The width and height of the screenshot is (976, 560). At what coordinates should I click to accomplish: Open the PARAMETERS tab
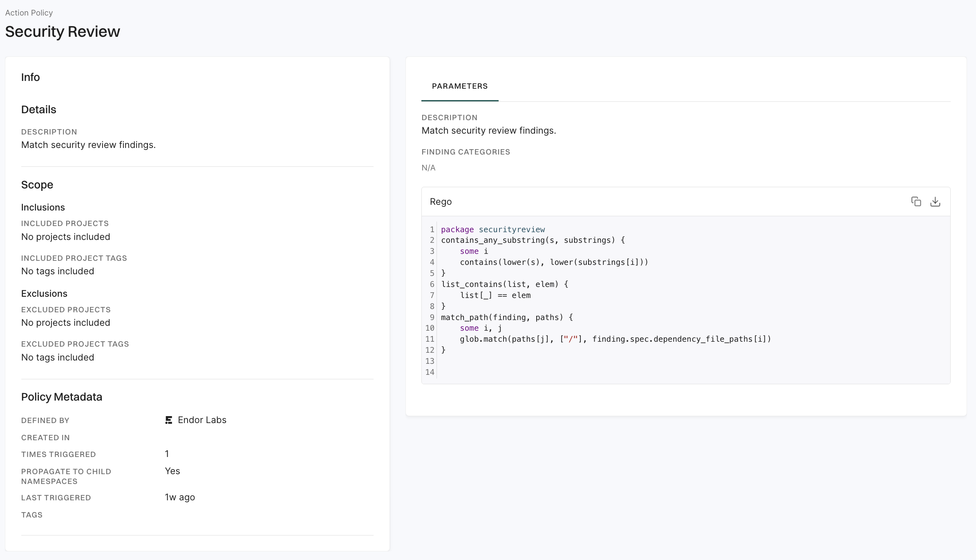(x=459, y=86)
